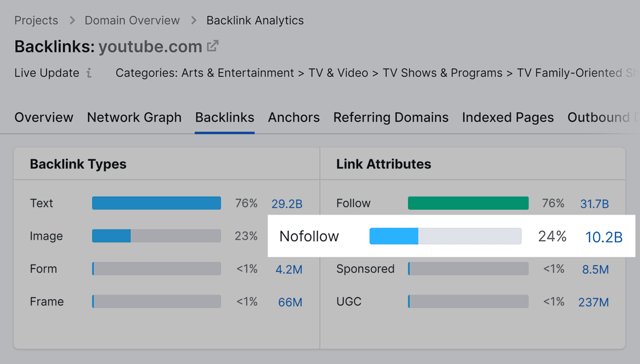
Task: Switch to the Overview tab
Action: coord(43,117)
